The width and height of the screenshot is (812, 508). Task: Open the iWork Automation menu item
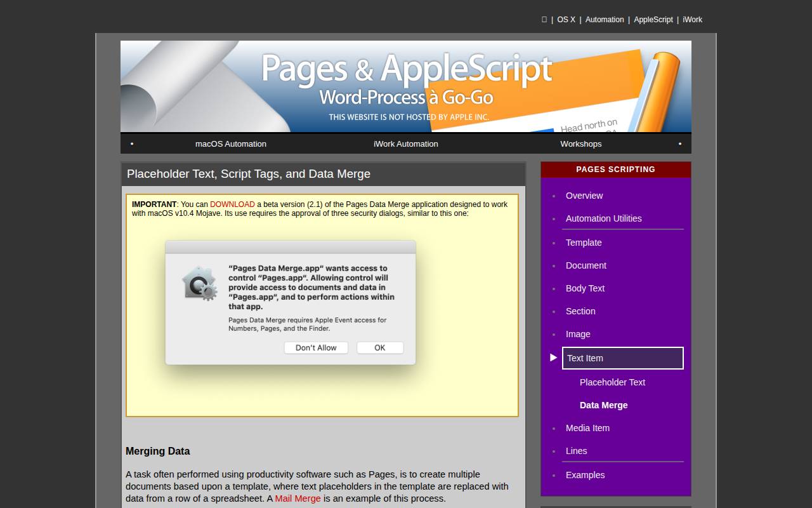click(406, 144)
